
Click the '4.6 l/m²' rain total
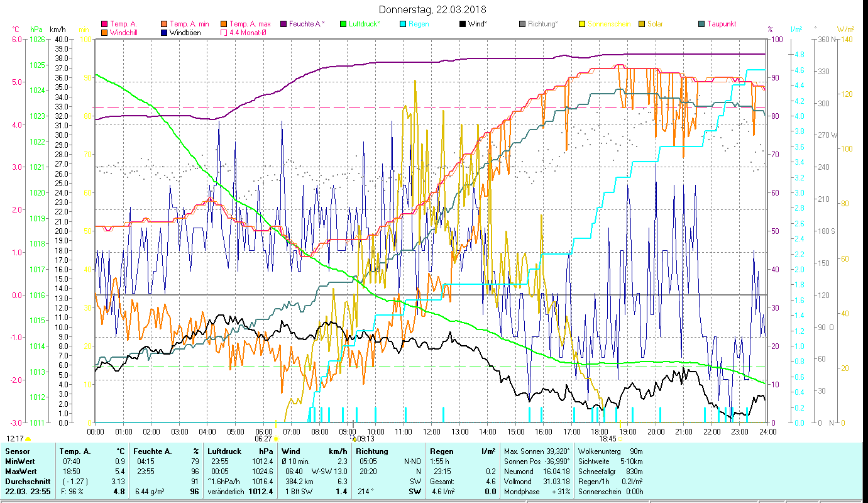[443, 492]
